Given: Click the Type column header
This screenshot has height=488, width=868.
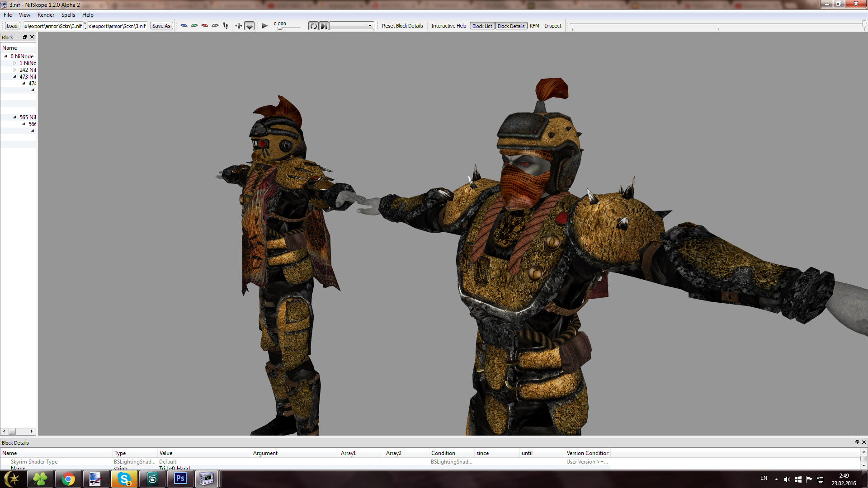Looking at the screenshot, I should point(135,453).
